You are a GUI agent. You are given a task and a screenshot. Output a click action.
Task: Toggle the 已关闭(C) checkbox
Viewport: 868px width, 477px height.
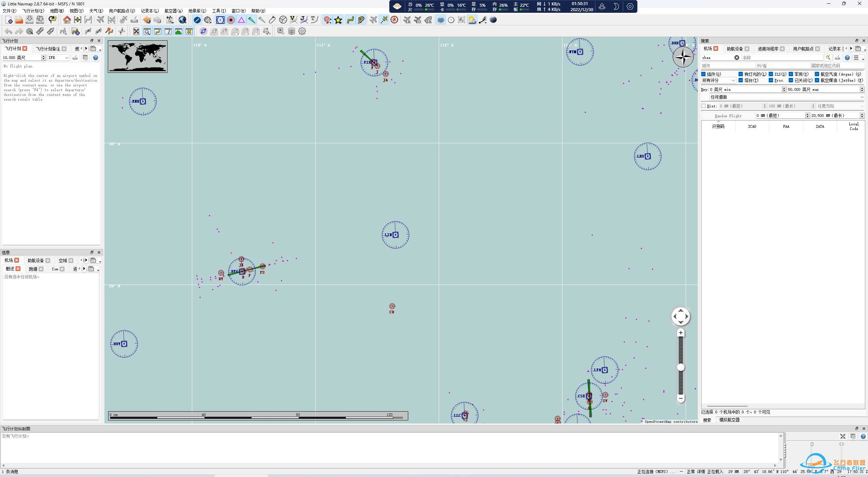click(x=791, y=80)
